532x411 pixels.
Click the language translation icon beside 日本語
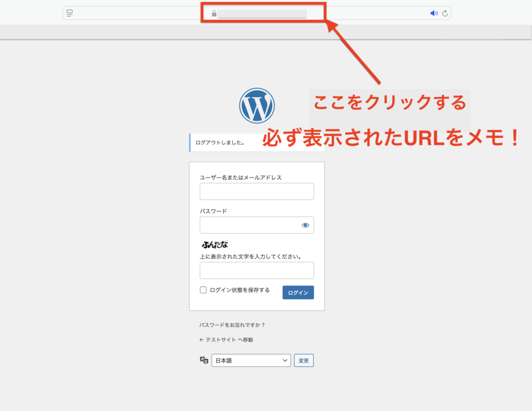point(204,360)
